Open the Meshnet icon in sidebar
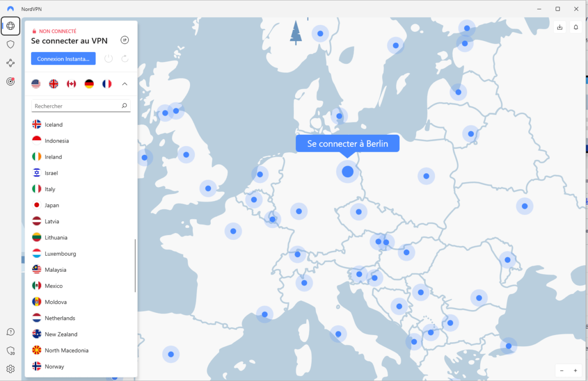This screenshot has height=381, width=588. pyautogui.click(x=10, y=63)
